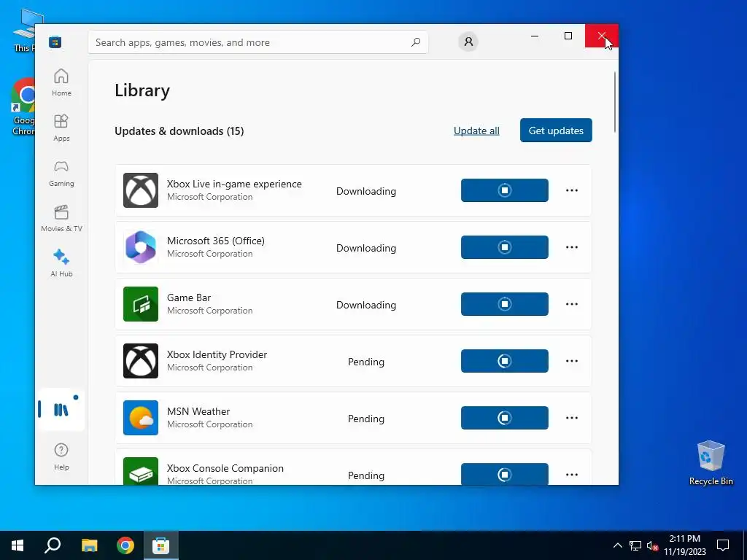The image size is (747, 560).
Task: Click the Xbox Identity Provider app icon
Action: pyautogui.click(x=141, y=361)
